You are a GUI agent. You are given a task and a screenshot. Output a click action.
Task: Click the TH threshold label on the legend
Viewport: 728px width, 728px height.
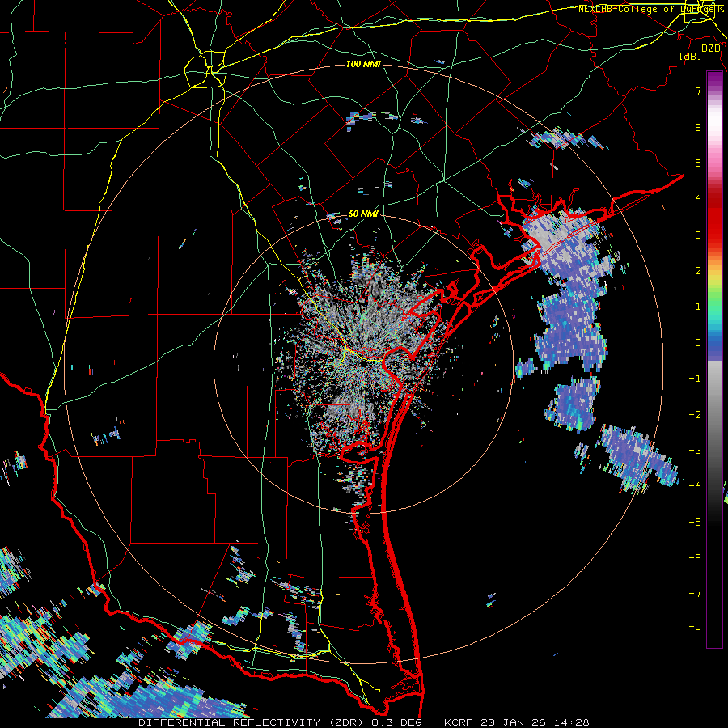pos(695,629)
